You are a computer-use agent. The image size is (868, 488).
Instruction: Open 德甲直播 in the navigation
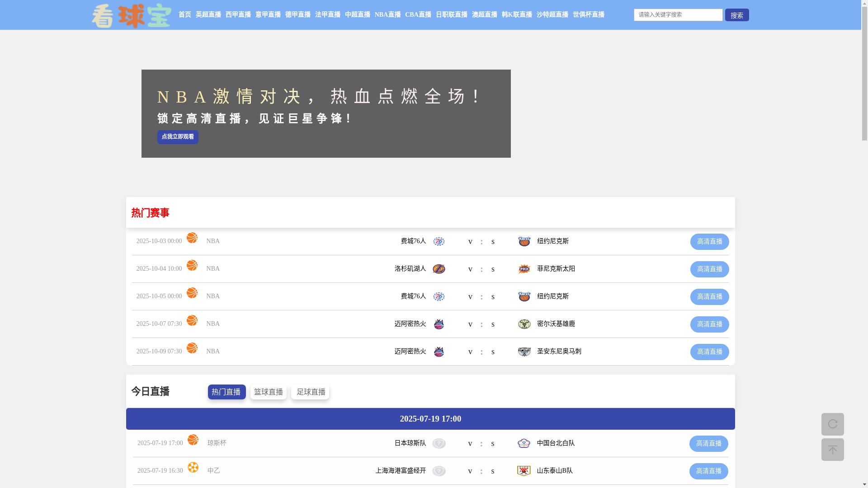[x=298, y=15]
